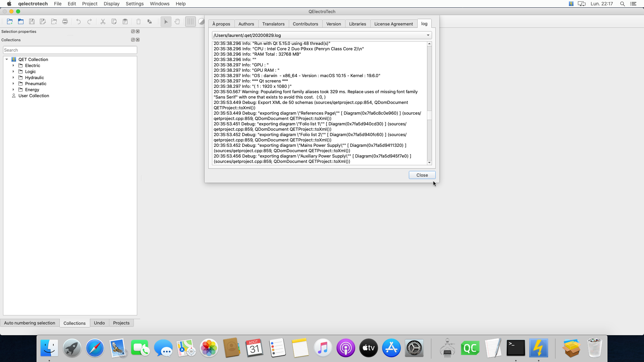
Task: Switch to Auto numbering selection tab
Action: tap(30, 323)
